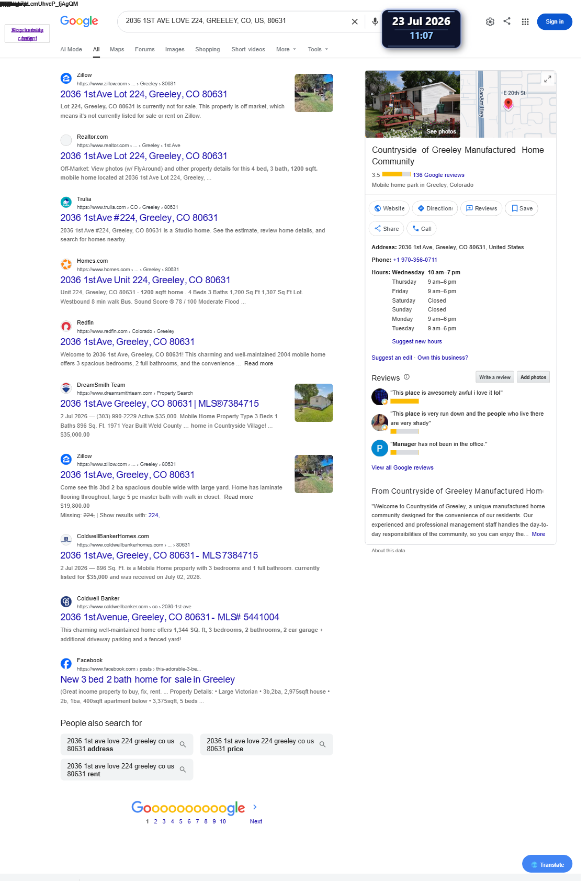Select the Short videos tab
This screenshot has height=881, width=588.
click(x=248, y=49)
